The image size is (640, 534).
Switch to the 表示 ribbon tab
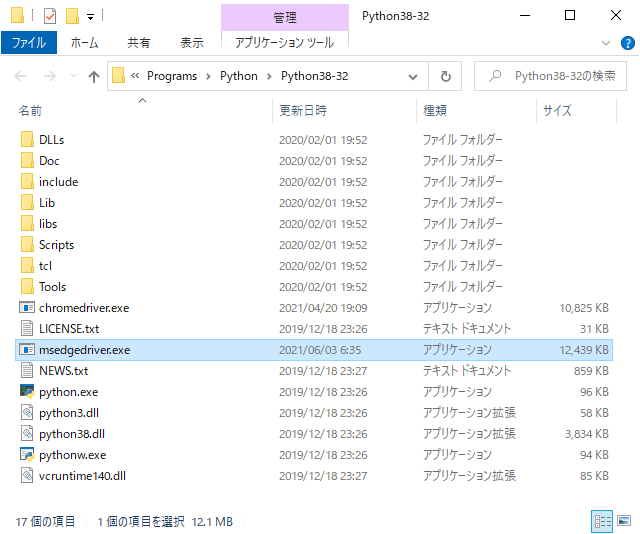(192, 42)
